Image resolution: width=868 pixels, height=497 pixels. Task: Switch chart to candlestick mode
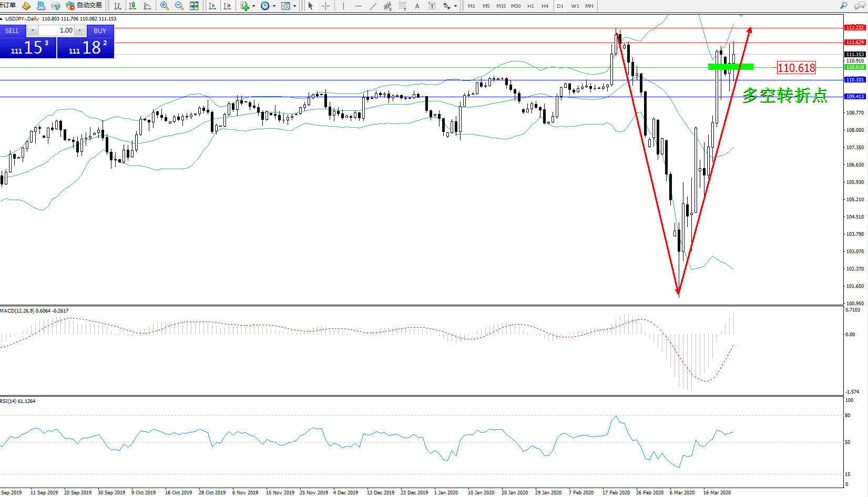(132, 6)
